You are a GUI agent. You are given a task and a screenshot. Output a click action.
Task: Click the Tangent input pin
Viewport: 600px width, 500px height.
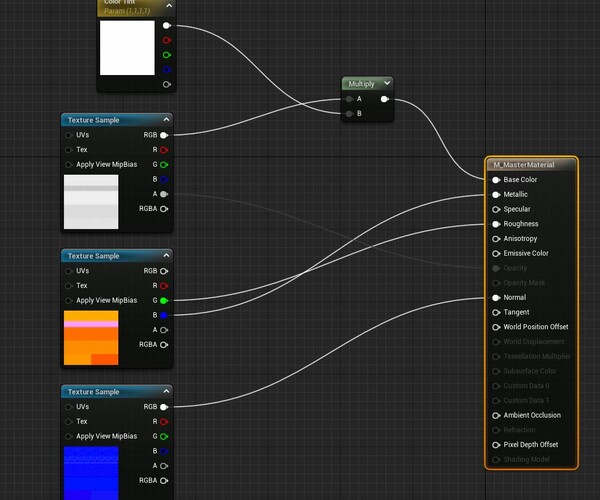pos(496,313)
